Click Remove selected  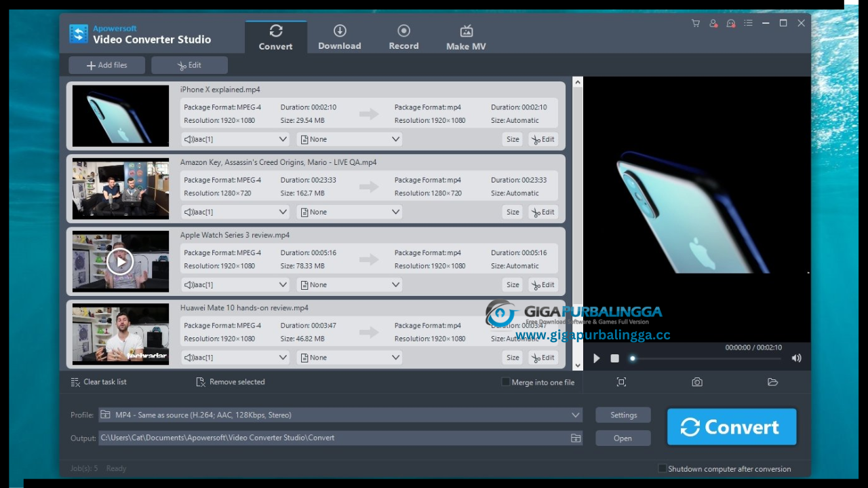(x=231, y=382)
